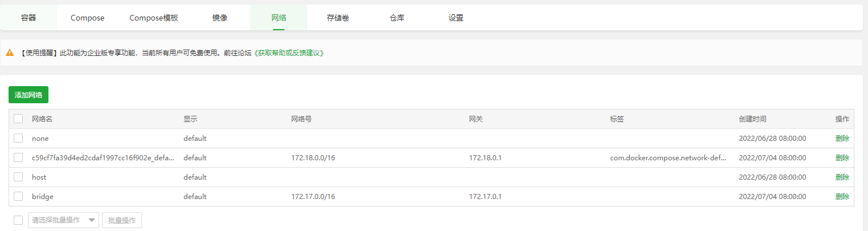Viewport: 868px width, 231px height.
Task: Toggle the select-all checkbox in table header
Action: click(18, 119)
